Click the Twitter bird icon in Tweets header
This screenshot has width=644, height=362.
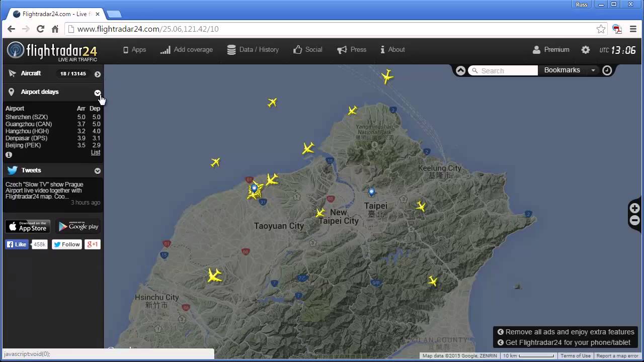click(13, 170)
